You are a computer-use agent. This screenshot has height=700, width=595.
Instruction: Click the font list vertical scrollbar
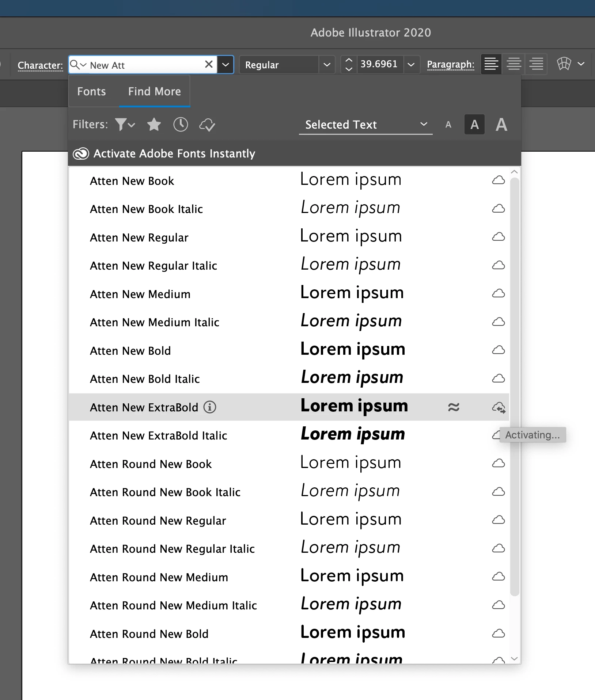515,387
